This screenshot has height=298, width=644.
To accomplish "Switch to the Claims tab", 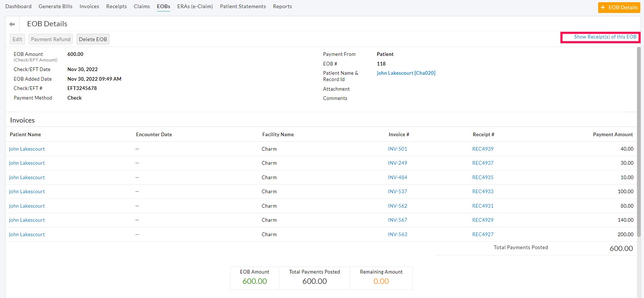I will coord(142,6).
